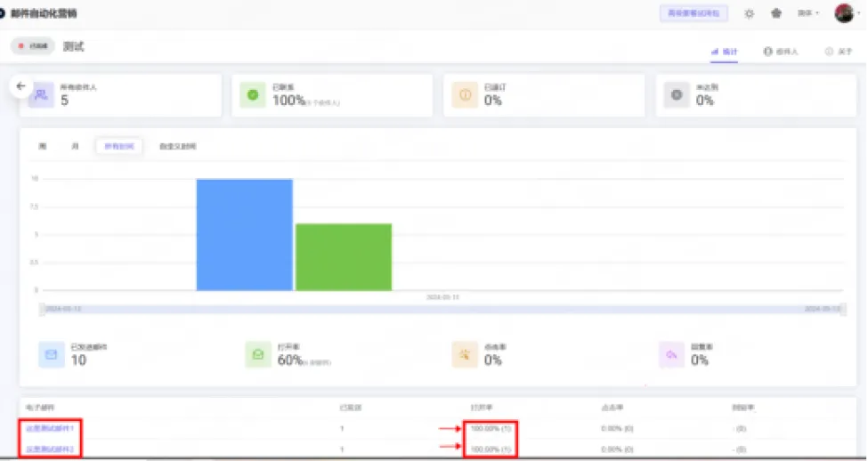
Task: Click the blue sent emails envelope icon
Action: [52, 354]
